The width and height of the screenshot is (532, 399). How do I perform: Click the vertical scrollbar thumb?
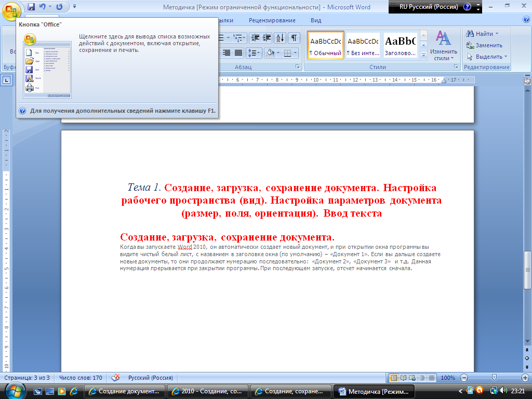click(527, 270)
